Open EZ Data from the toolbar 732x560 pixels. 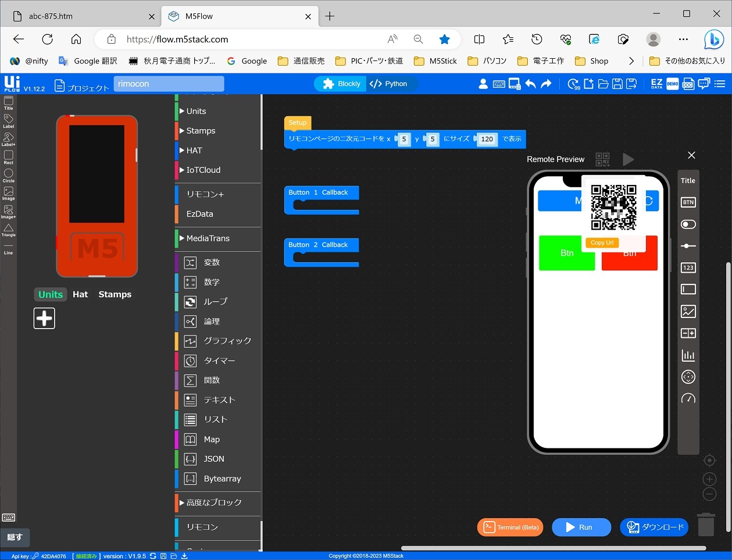coord(656,84)
